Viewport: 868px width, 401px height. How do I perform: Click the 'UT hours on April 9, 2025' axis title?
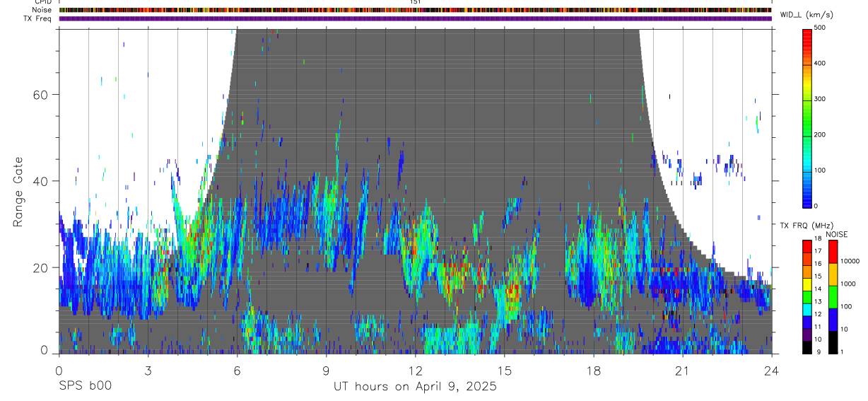[x=415, y=387]
